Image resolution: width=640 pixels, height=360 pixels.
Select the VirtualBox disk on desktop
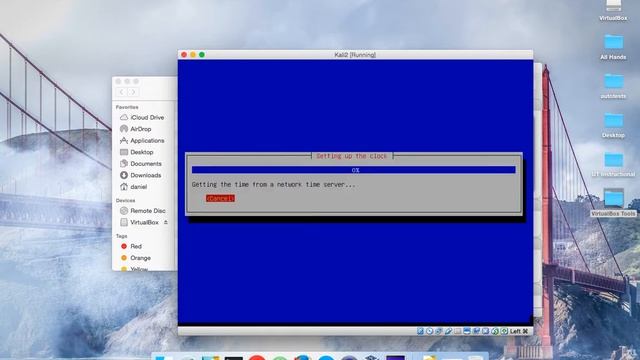[613, 10]
